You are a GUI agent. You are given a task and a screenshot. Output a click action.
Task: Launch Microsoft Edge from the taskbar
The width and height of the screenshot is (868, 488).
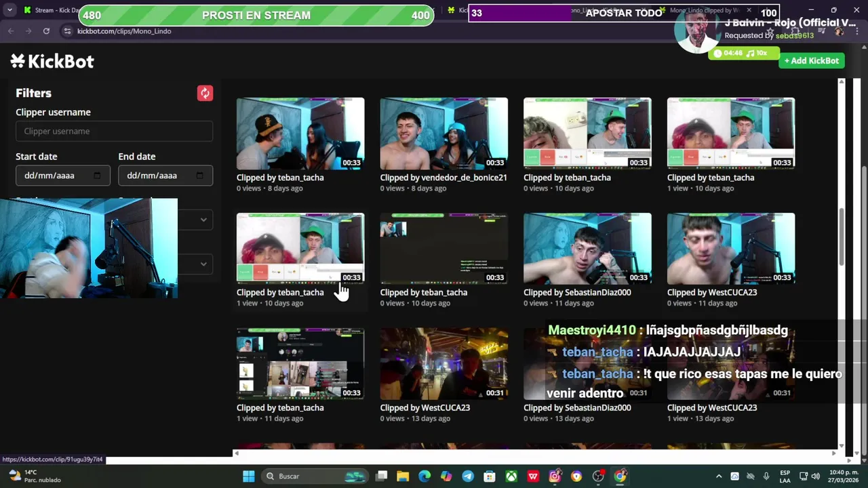click(x=425, y=476)
